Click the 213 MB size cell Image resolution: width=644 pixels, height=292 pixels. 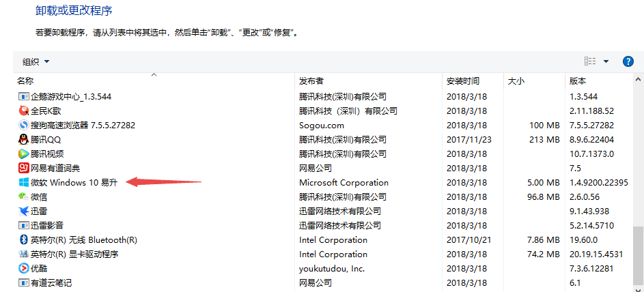(544, 139)
